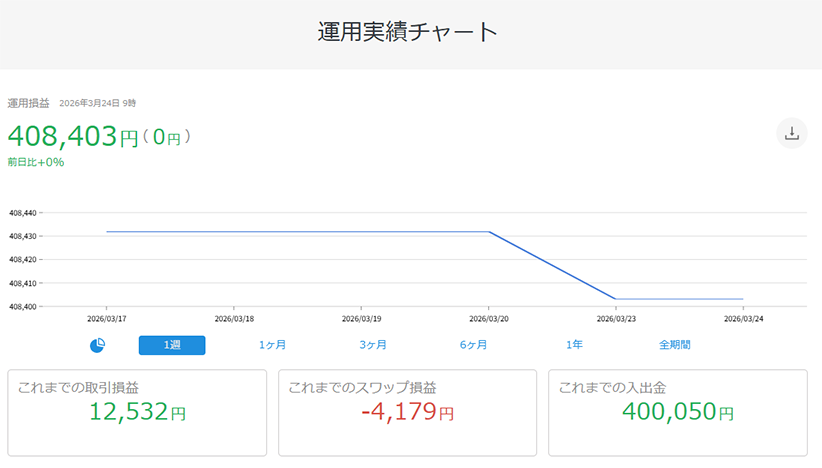Click the 400,050円 deposit value
The width and height of the screenshot is (822, 468).
pyautogui.click(x=678, y=411)
